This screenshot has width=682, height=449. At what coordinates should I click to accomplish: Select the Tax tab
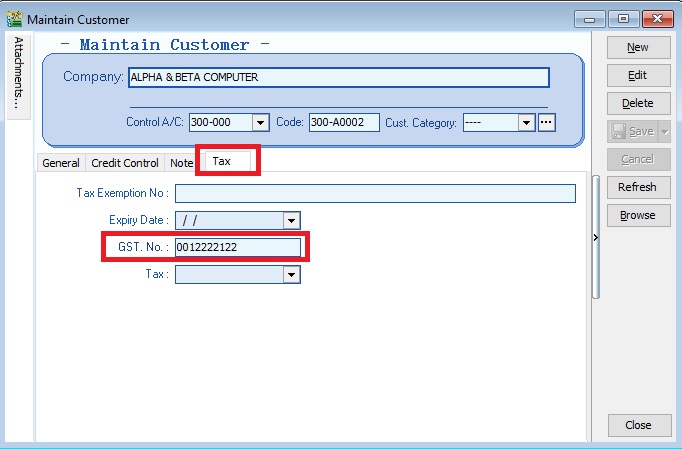(x=222, y=161)
